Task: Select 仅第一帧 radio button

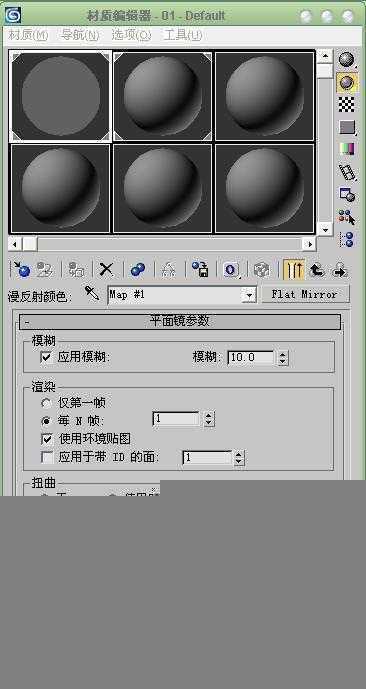Action: point(46,403)
